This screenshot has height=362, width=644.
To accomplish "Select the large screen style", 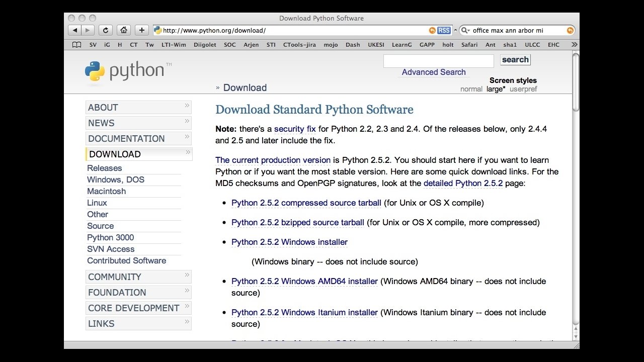I will click(495, 89).
